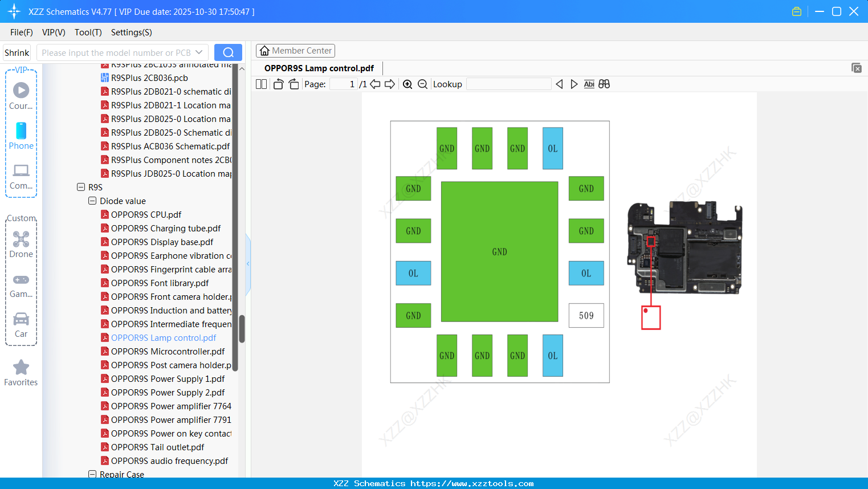Select the OPPOR9S Lamp control.pdf tab

[319, 68]
